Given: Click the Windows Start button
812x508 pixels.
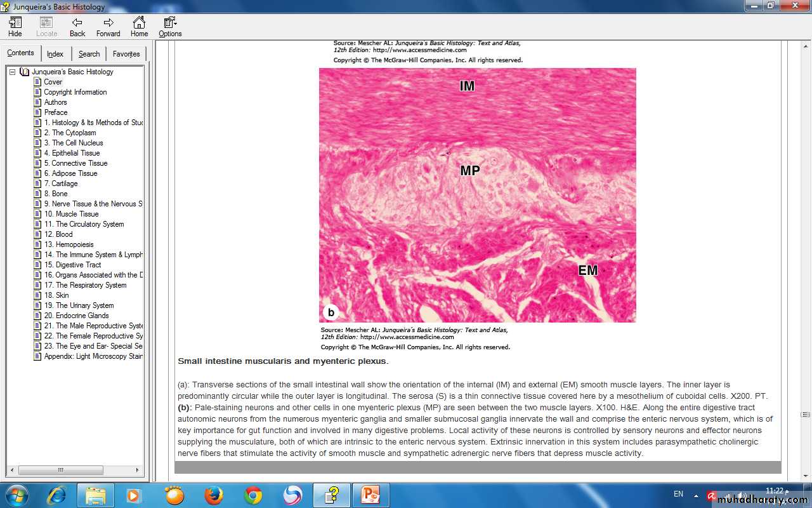Looking at the screenshot, I should (17, 495).
